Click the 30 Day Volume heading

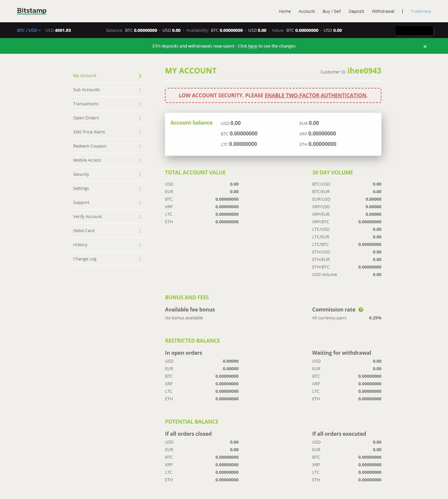click(x=333, y=172)
